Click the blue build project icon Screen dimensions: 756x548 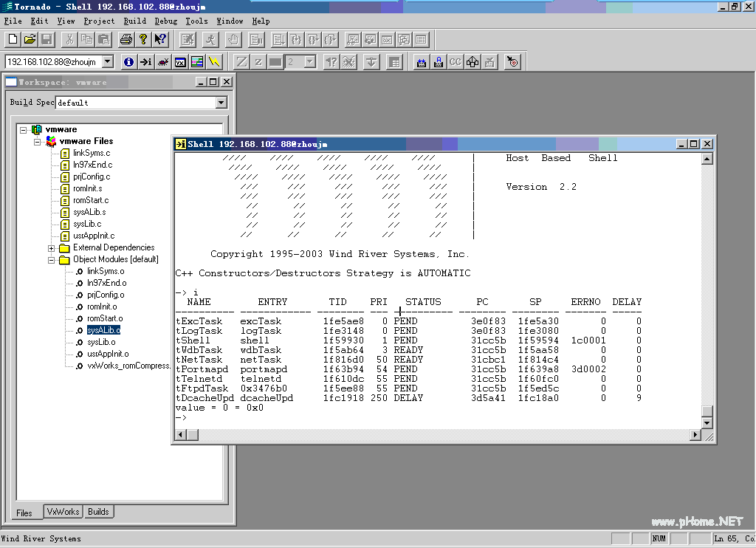point(422,62)
